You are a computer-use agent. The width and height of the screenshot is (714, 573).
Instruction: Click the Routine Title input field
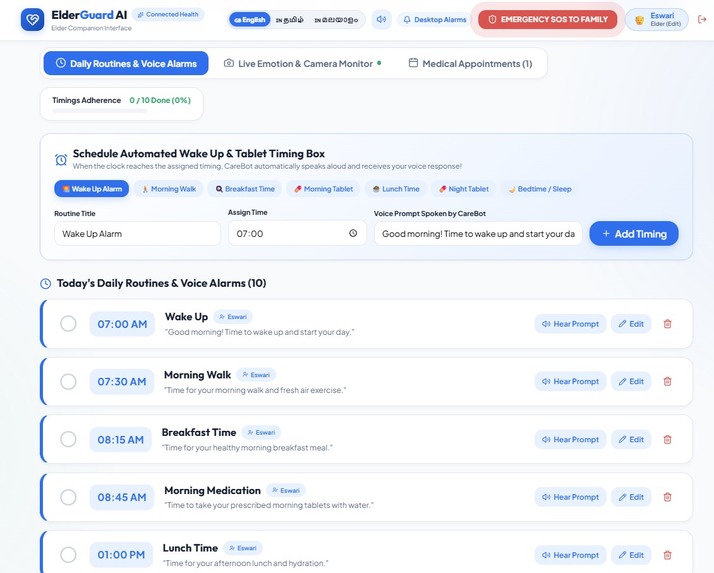tap(138, 234)
